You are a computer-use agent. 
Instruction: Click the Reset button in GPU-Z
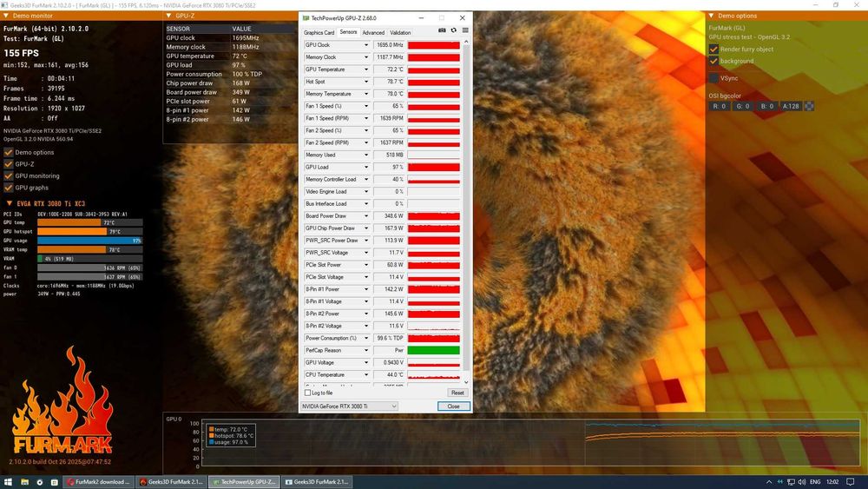[457, 393]
